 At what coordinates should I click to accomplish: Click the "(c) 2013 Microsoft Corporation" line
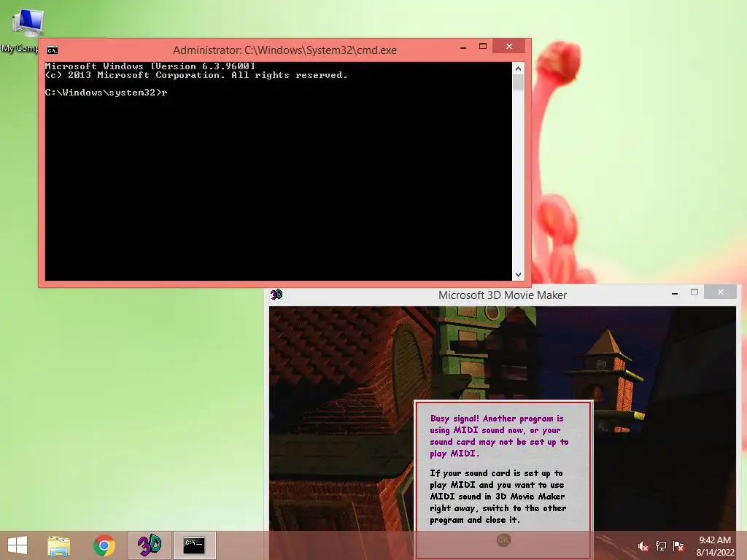click(196, 75)
